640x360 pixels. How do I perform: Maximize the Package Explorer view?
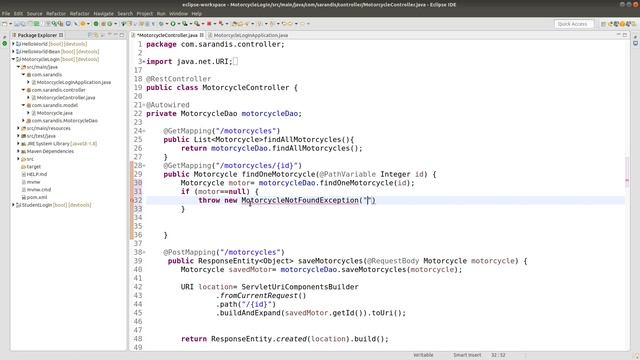[x=122, y=35]
